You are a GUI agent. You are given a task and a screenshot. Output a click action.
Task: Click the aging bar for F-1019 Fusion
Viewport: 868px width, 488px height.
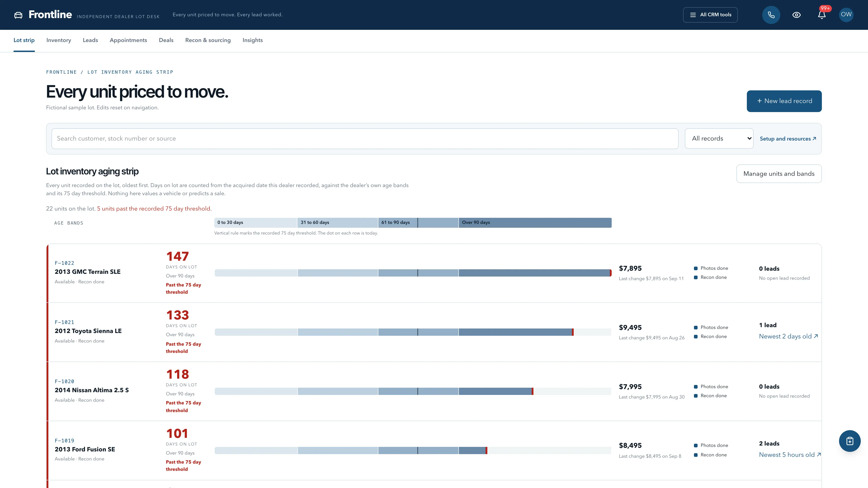click(413, 450)
